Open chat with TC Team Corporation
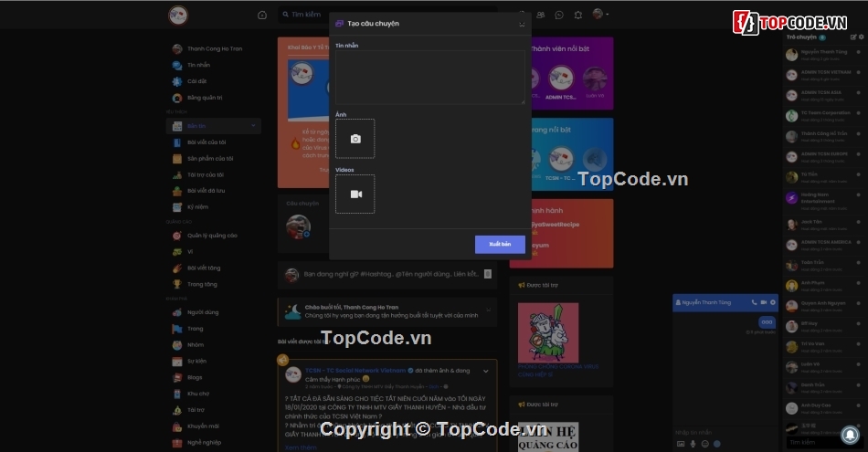 coord(824,116)
